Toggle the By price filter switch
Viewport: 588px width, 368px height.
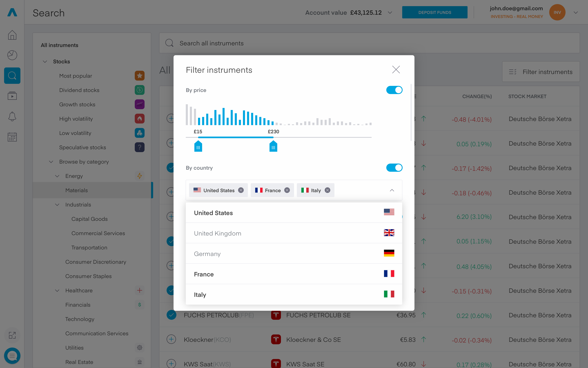(x=394, y=90)
